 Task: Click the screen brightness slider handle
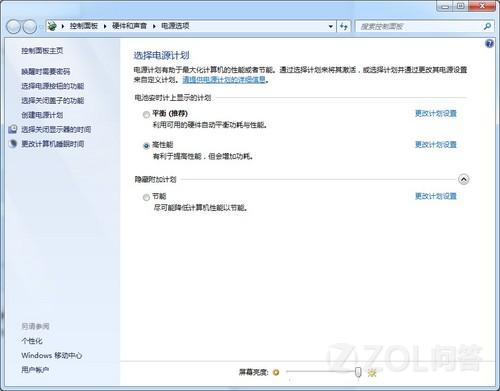point(358,372)
